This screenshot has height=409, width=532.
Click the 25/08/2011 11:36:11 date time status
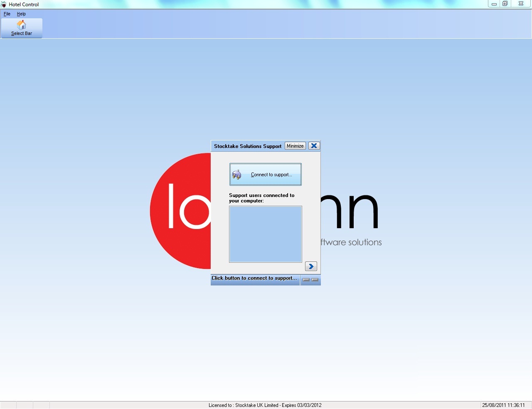(x=503, y=405)
